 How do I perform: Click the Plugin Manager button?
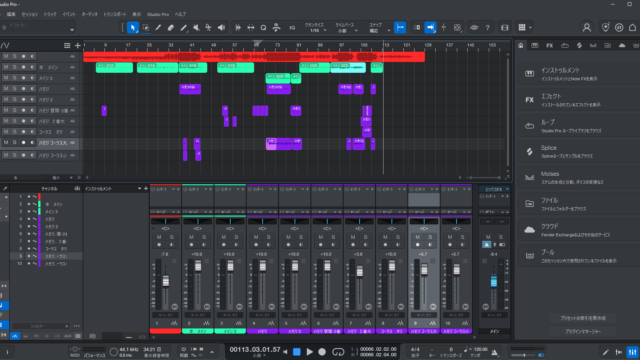click(x=582, y=331)
